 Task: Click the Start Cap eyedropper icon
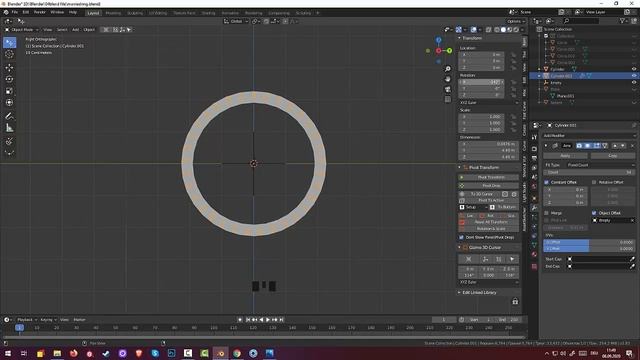pos(632,259)
